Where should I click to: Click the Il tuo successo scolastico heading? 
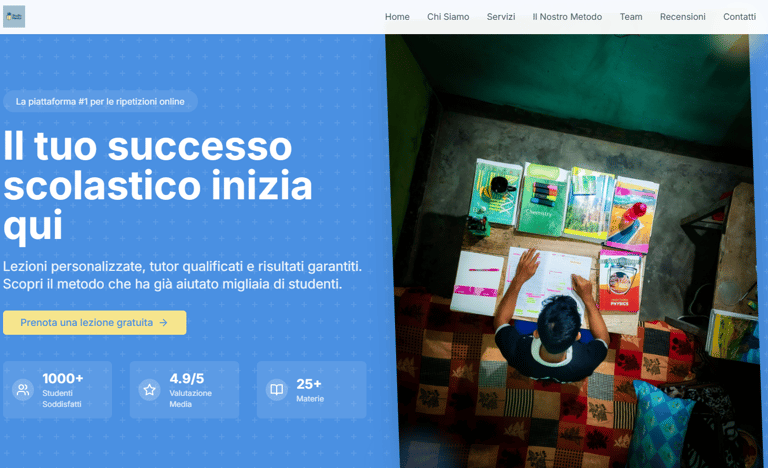coord(158,186)
